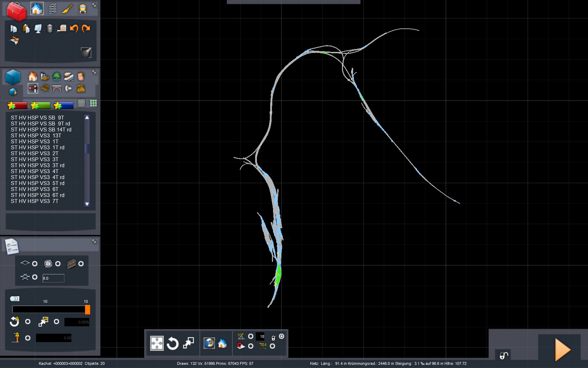Click the object list scroll-down arrow
588x368 pixels.
point(87,204)
